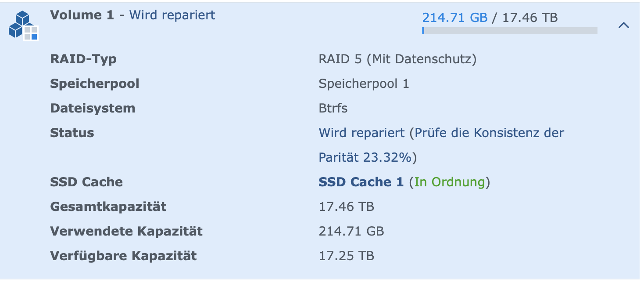
Task: Click the 17.25 TB available capacity value
Action: tap(346, 256)
